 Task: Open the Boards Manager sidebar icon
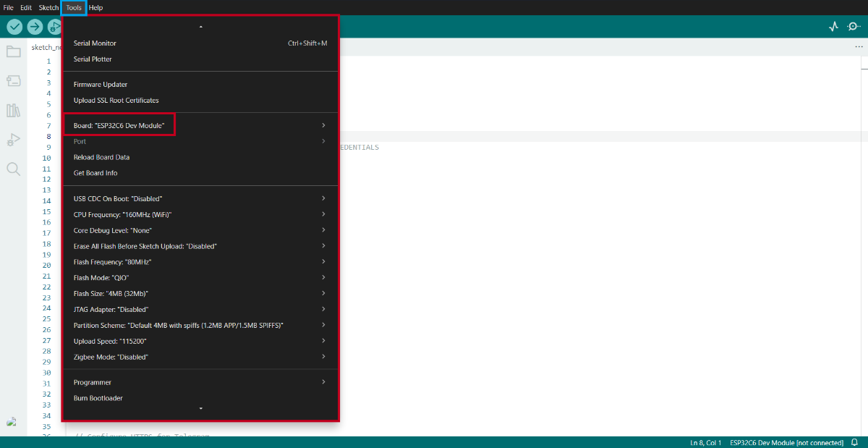pos(13,81)
